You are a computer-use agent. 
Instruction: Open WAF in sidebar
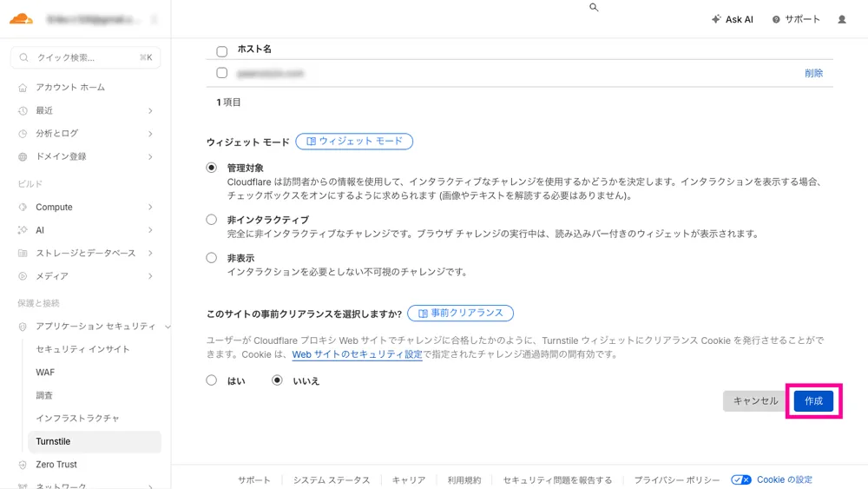click(45, 372)
